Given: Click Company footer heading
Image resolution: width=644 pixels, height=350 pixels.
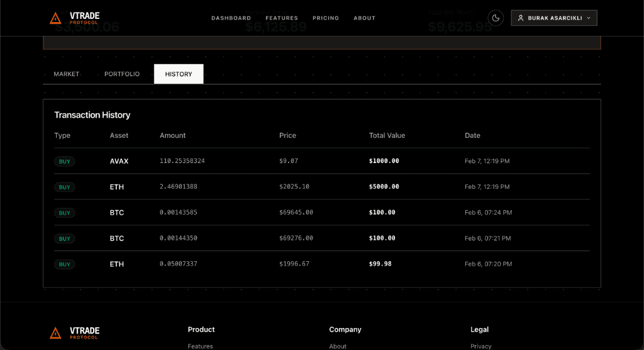Looking at the screenshot, I should click(x=345, y=329).
